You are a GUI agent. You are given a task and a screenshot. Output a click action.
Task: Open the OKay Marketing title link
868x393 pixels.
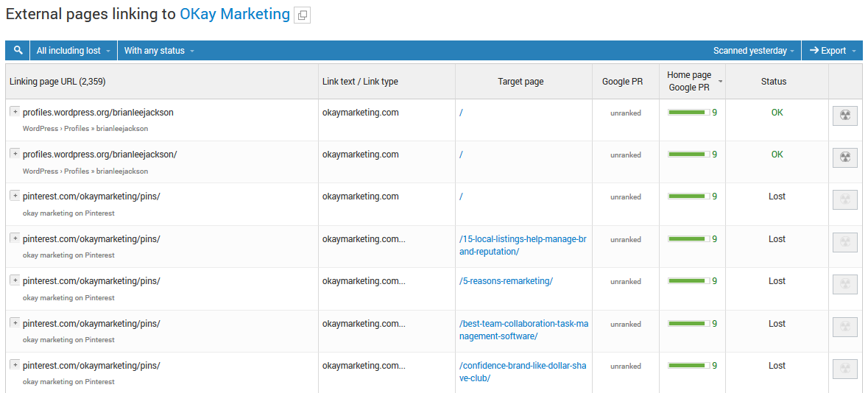point(235,15)
